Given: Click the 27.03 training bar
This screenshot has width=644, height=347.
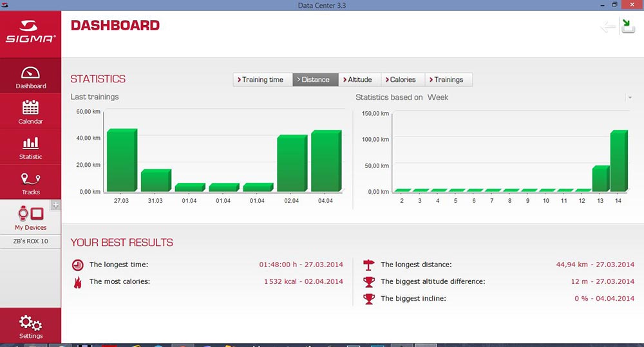Looking at the screenshot, I should 122,160.
